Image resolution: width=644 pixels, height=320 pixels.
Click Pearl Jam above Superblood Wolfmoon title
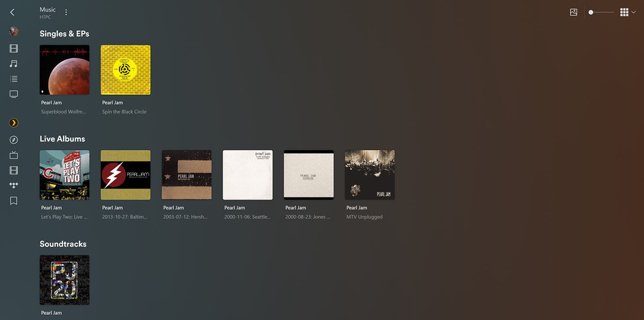coord(51,103)
